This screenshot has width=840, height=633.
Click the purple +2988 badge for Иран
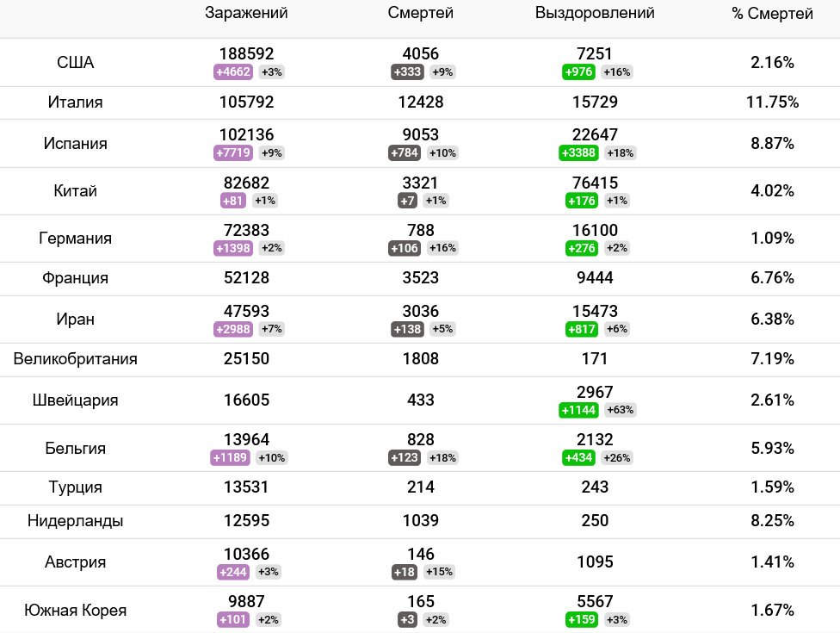click(232, 329)
